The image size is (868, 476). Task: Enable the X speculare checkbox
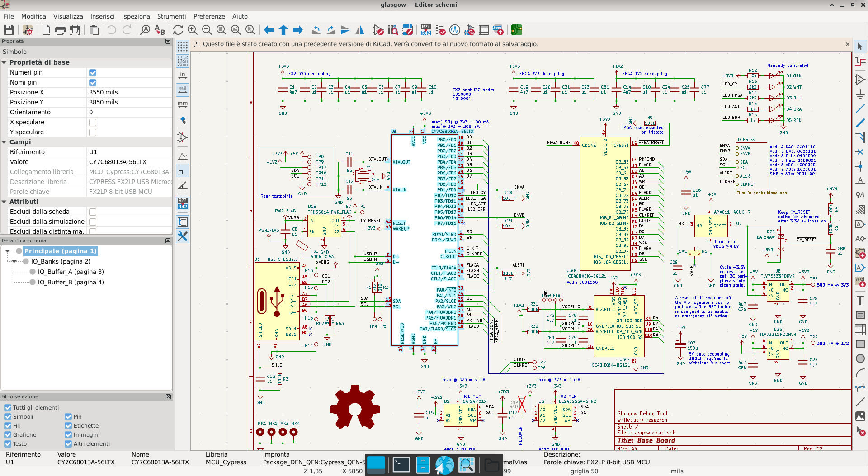93,123
